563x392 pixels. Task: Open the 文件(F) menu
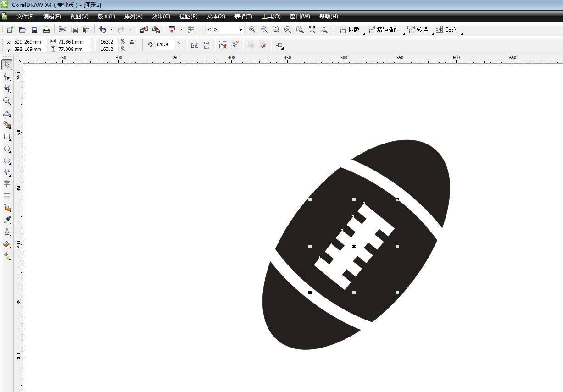pyautogui.click(x=25, y=17)
